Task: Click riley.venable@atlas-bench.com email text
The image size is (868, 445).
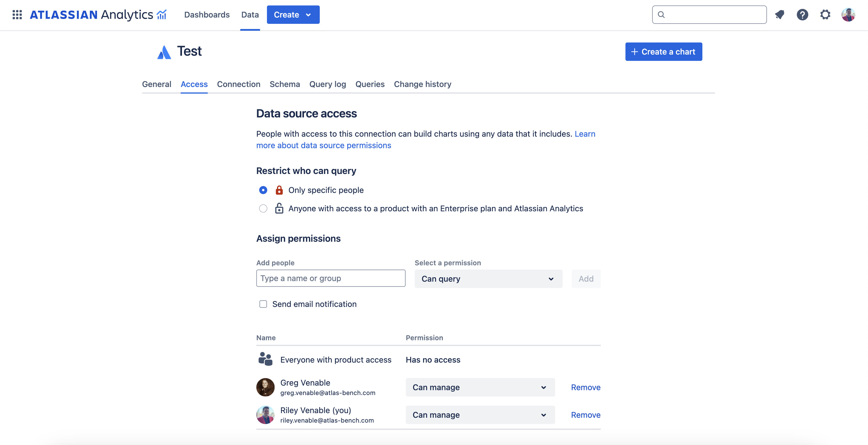Action: tap(327, 420)
